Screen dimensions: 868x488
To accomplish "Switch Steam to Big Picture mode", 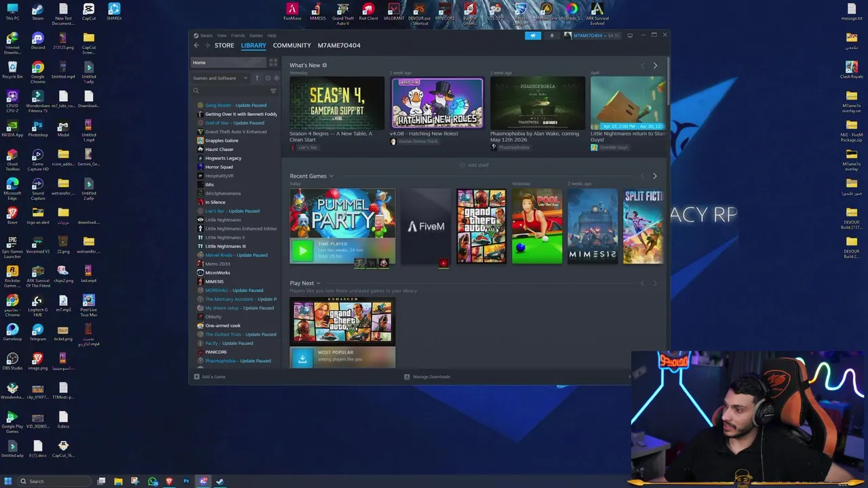I will coord(630,35).
